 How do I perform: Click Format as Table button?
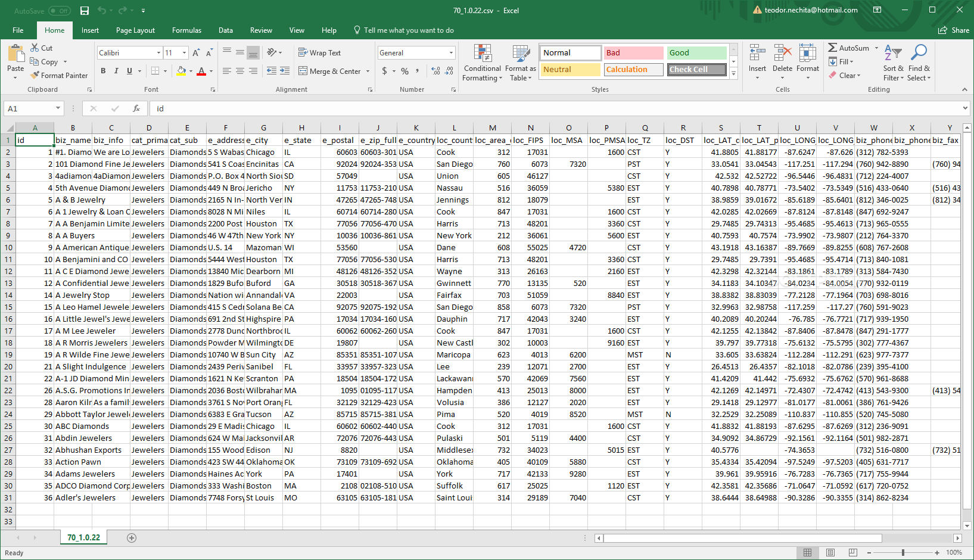(x=521, y=63)
